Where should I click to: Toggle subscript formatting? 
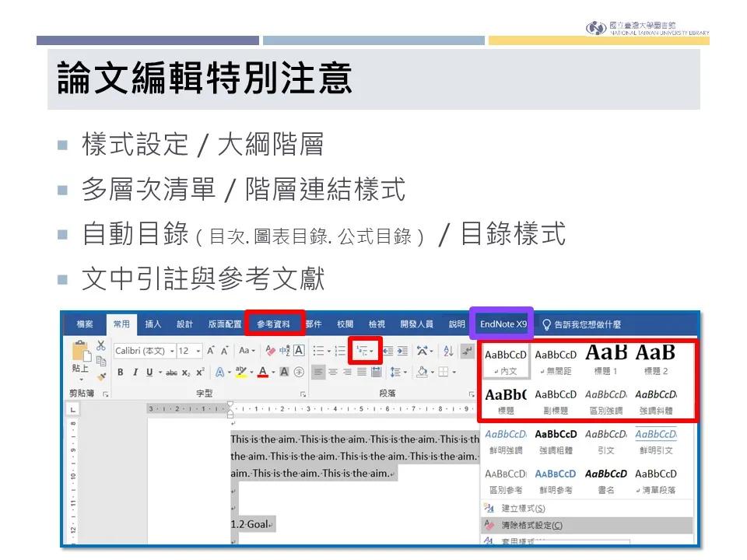pos(185,373)
